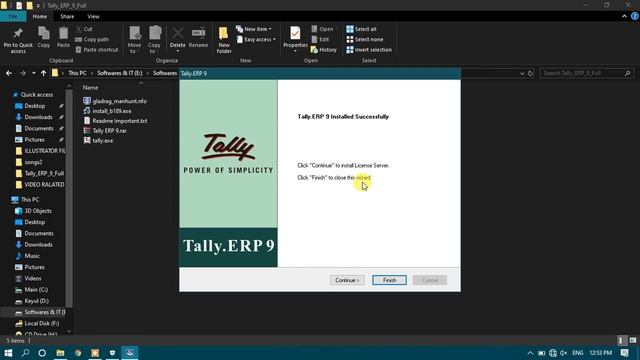Click the Open ribbon command
Viewport: 640px width, 360px height.
tap(322, 29)
